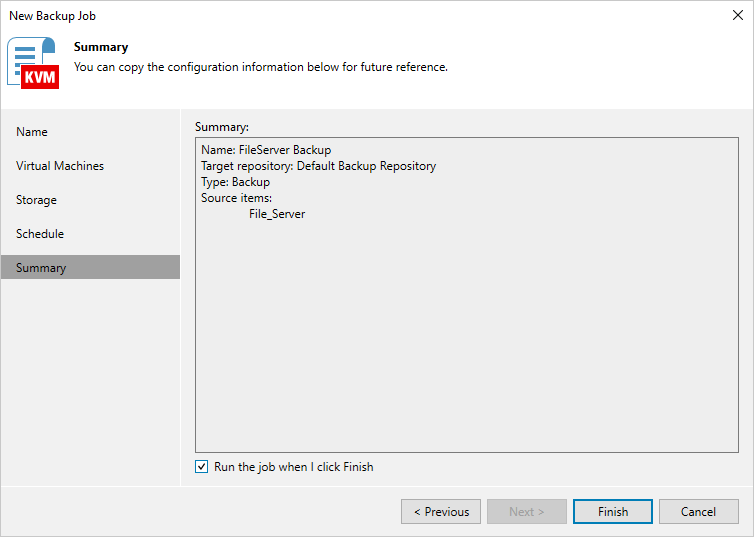The image size is (754, 537).
Task: Click the 'Type: Backup' summary line
Action: [235, 182]
